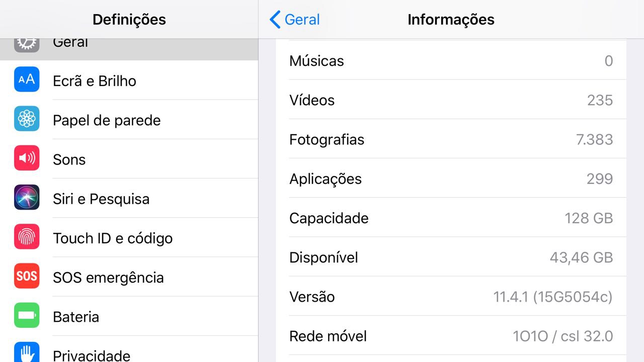Select the Disponível storage row
Viewport: 644px width, 362px height.
click(451, 257)
